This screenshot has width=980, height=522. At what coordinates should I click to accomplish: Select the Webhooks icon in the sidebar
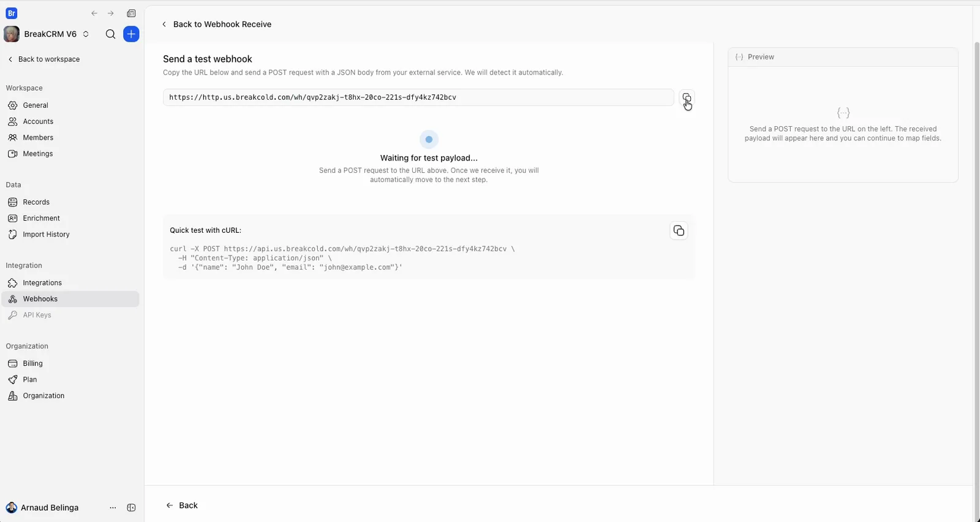[12, 299]
